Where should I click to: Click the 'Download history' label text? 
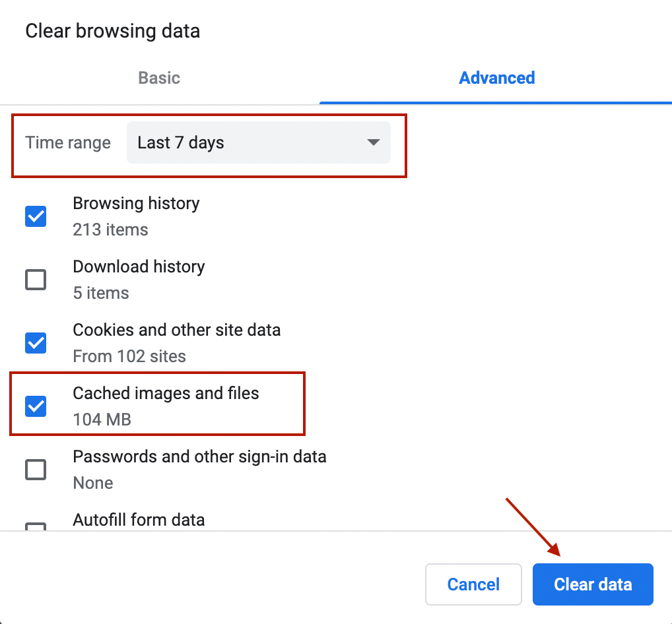139,266
